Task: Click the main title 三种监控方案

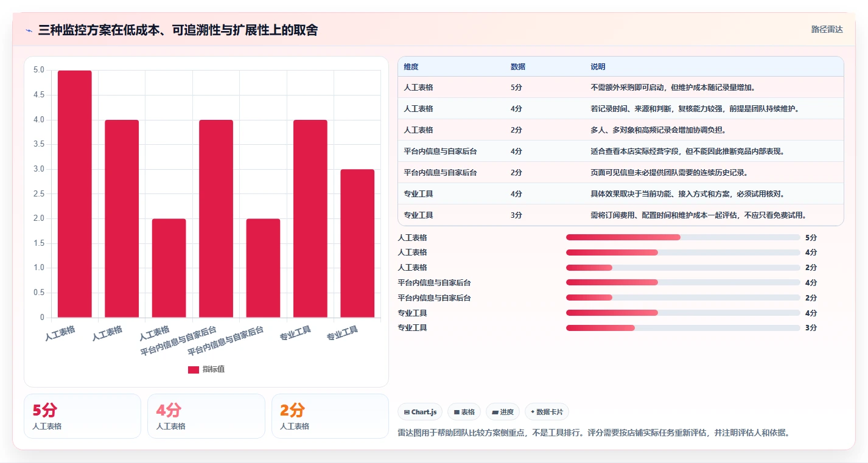Action: [x=178, y=30]
